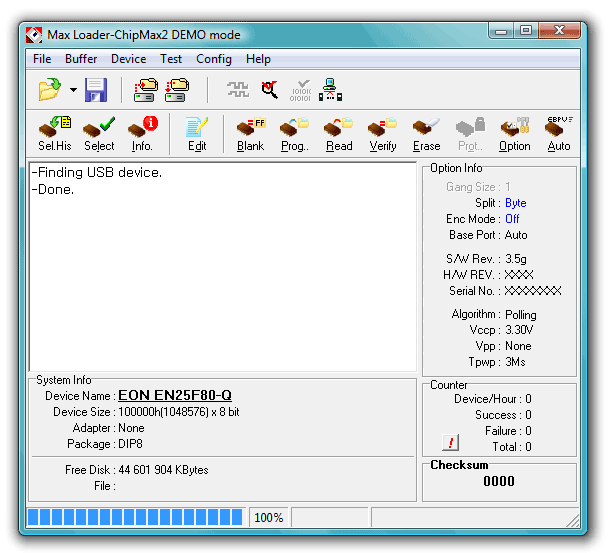This screenshot has width=614, height=553.
Task: Click the red exclamation counter reset button
Action: (450, 443)
